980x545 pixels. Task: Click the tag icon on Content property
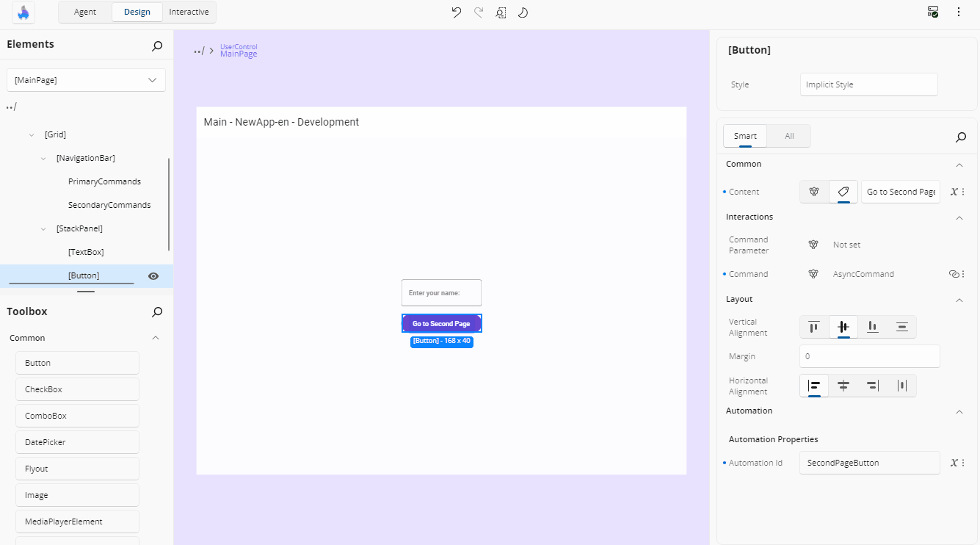[x=843, y=192]
